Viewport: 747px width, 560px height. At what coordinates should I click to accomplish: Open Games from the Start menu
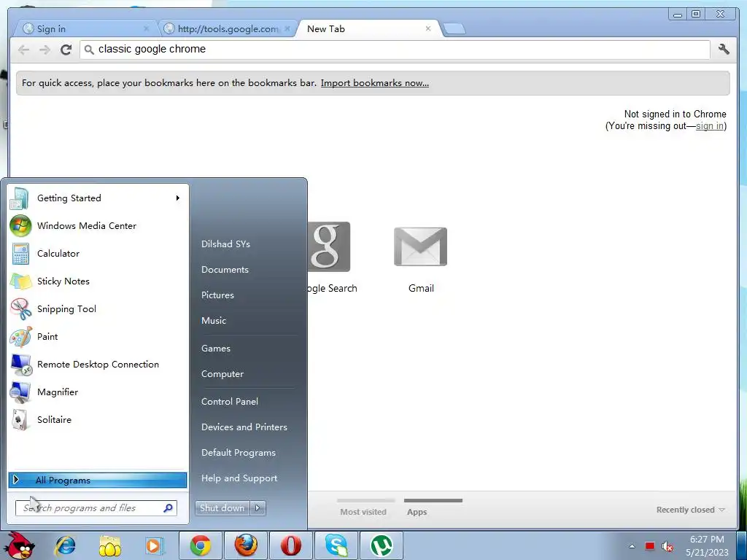point(216,348)
